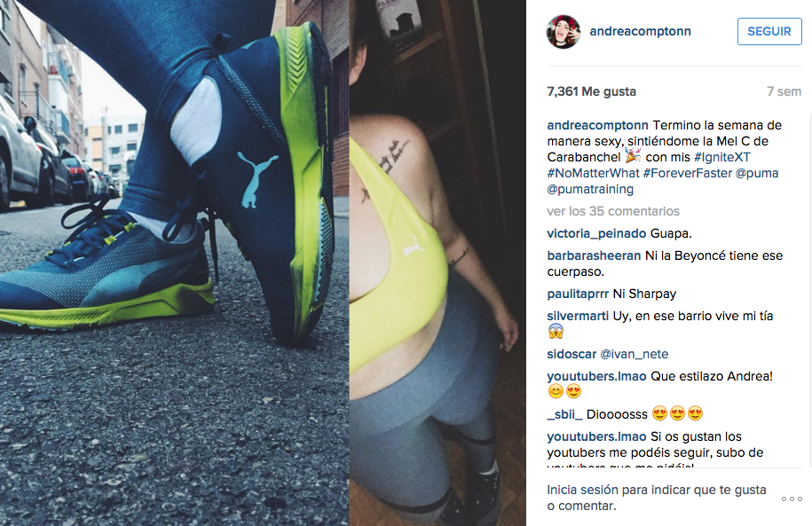
Task: Click the comments panel scrollbar
Action: pos(809,290)
